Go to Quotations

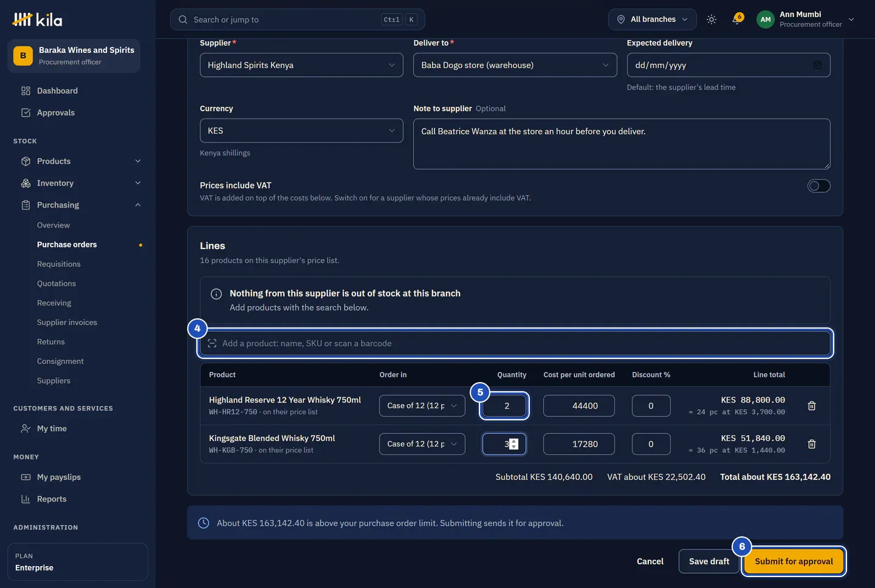[x=57, y=284]
